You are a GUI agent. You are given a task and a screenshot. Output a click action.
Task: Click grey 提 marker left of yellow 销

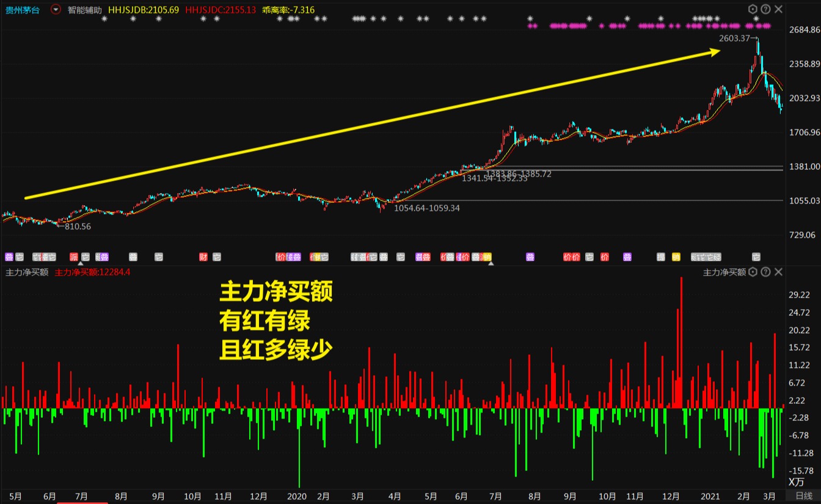click(661, 257)
